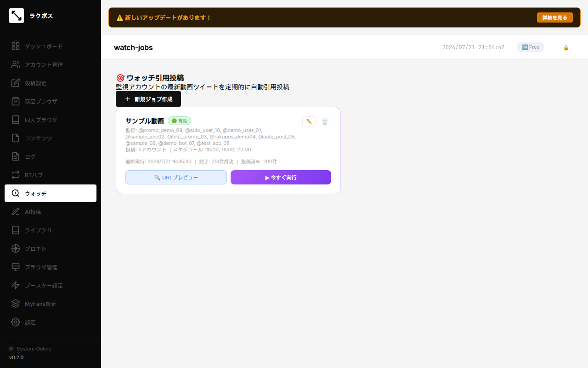Open アカウント管理 menu item
The width and height of the screenshot is (588, 368).
[51, 64]
